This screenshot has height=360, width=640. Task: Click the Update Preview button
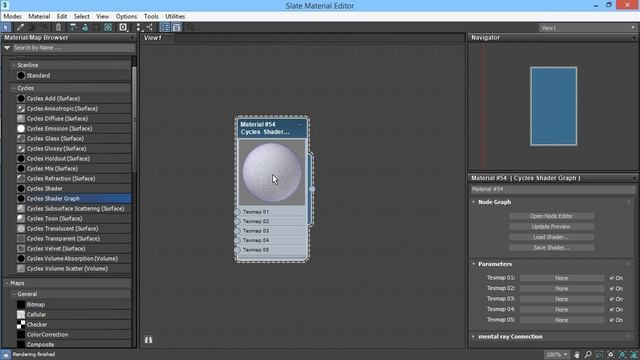(551, 227)
